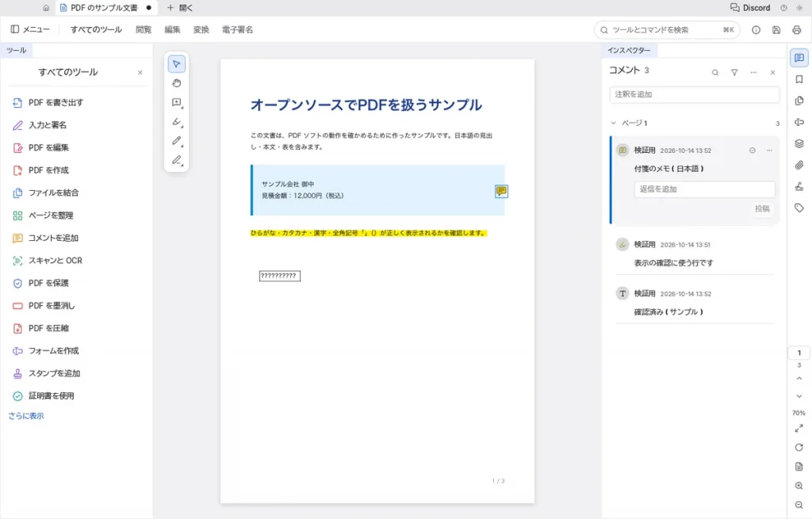
Task: Open the sticky note icon on the page
Action: coord(501,191)
